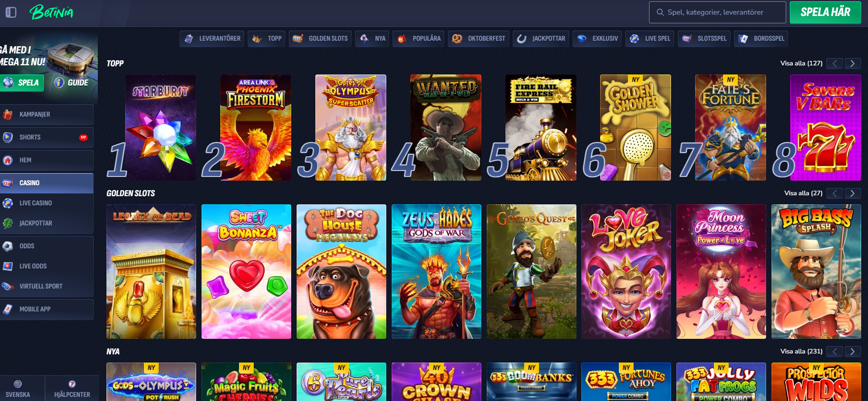Open the Starburst game thumbnail
Image resolution: width=868 pixels, height=401 pixels.
pyautogui.click(x=160, y=128)
